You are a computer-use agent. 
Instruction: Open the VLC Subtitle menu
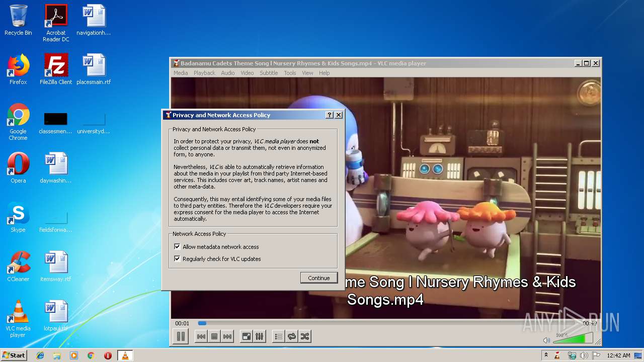coord(269,73)
